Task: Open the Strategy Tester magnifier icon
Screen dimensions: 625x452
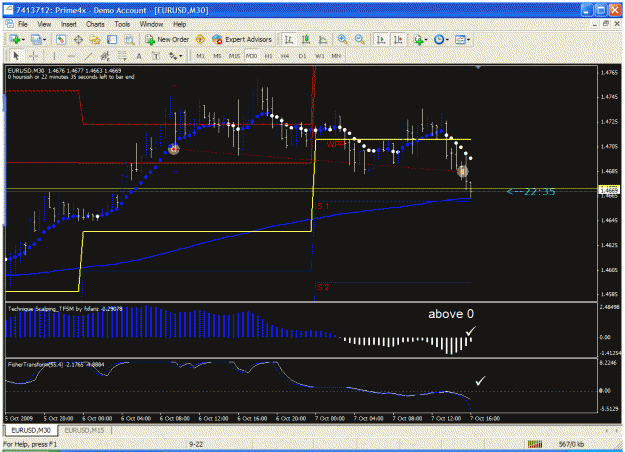Action: pyautogui.click(x=129, y=39)
